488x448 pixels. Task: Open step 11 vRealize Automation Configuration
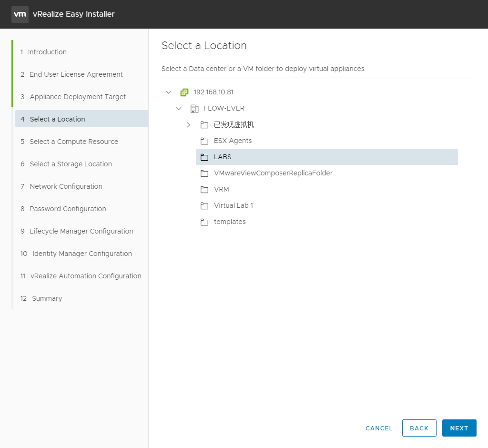[x=81, y=276]
